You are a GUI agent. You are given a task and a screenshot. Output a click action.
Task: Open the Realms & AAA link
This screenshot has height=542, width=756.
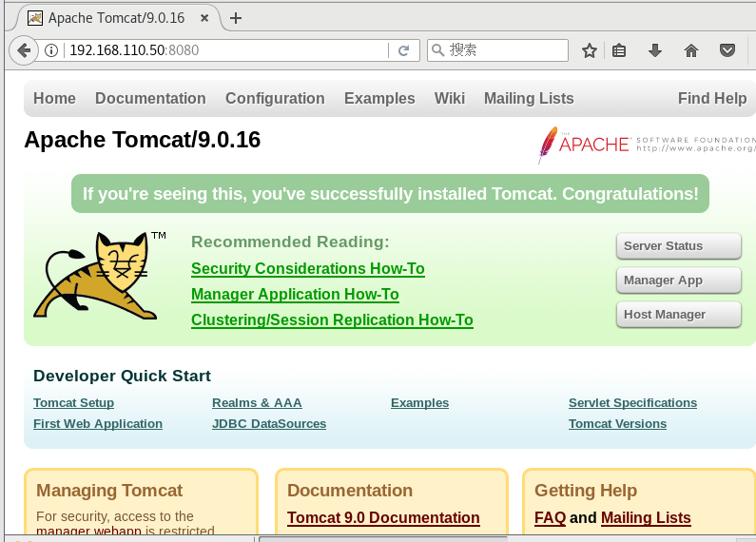[x=257, y=402]
